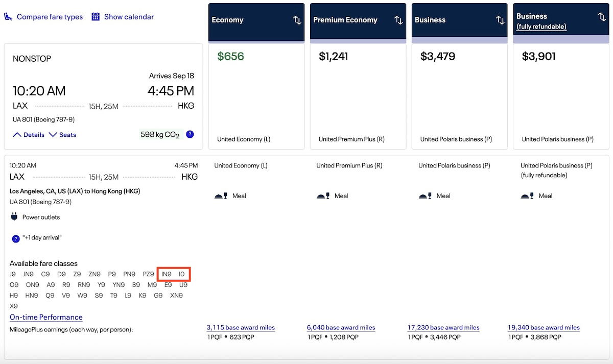Viewport: 613px width, 364px height.
Task: Click the HN9 fare class
Action: pyautogui.click(x=31, y=296)
